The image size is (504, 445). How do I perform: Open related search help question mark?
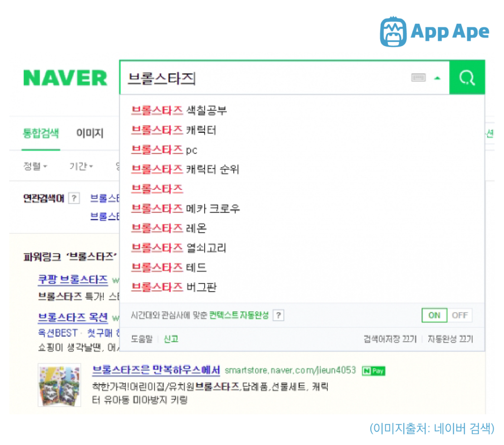click(74, 198)
